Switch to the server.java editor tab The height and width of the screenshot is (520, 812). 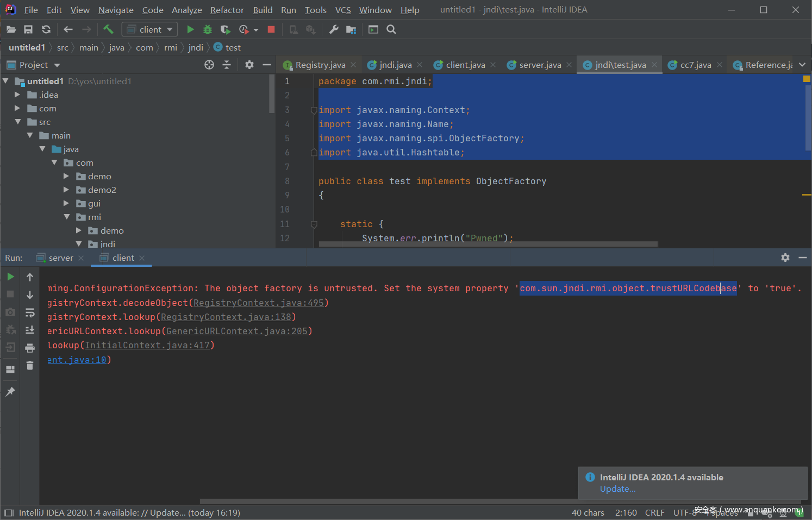coord(540,65)
